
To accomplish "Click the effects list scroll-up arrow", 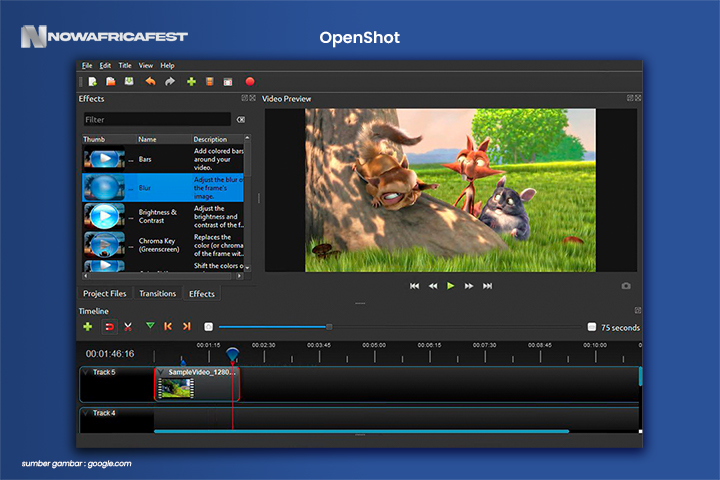I will pyautogui.click(x=248, y=137).
